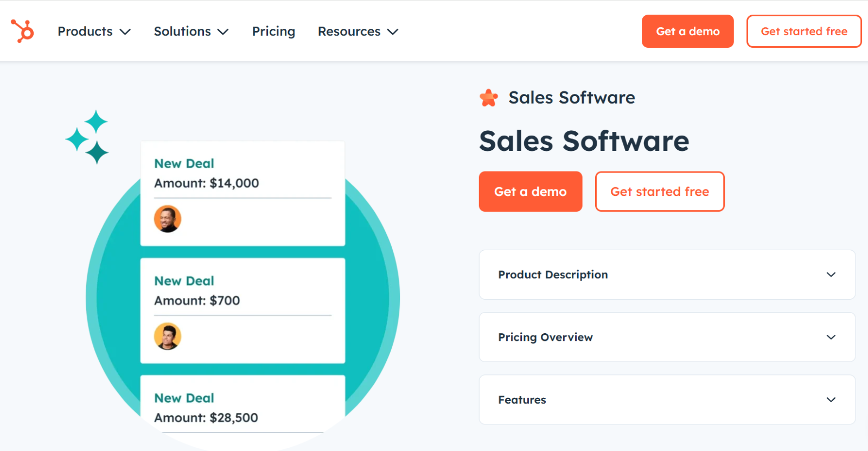Click Get started free in the header
Viewport: 868px width, 451px height.
[804, 31]
